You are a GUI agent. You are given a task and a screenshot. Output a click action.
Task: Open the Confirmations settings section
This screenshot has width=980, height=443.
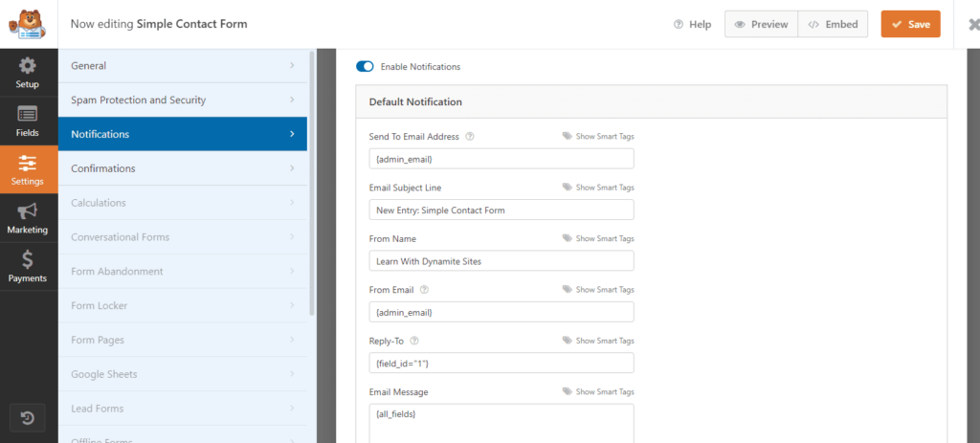tap(182, 169)
